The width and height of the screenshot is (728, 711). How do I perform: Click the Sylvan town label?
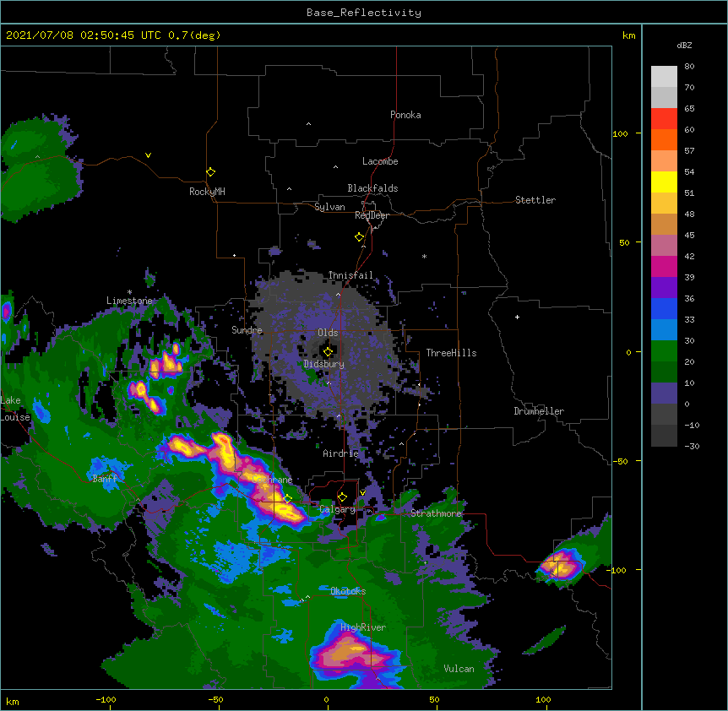[329, 207]
